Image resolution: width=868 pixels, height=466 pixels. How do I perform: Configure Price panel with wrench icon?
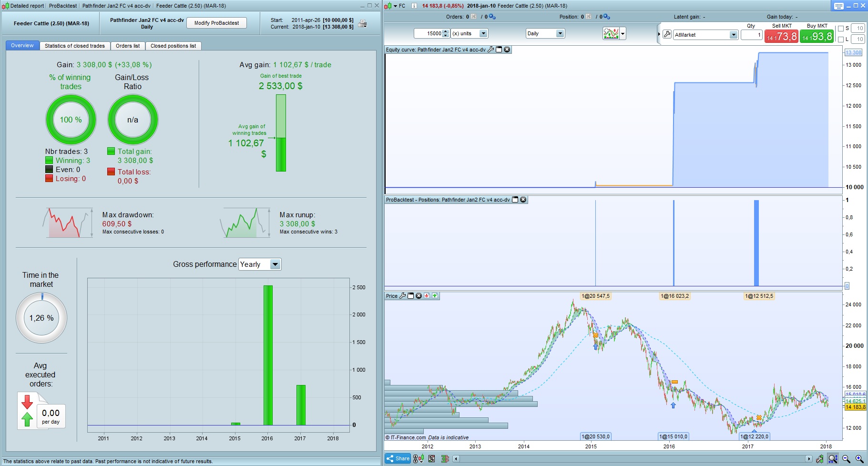coord(403,296)
